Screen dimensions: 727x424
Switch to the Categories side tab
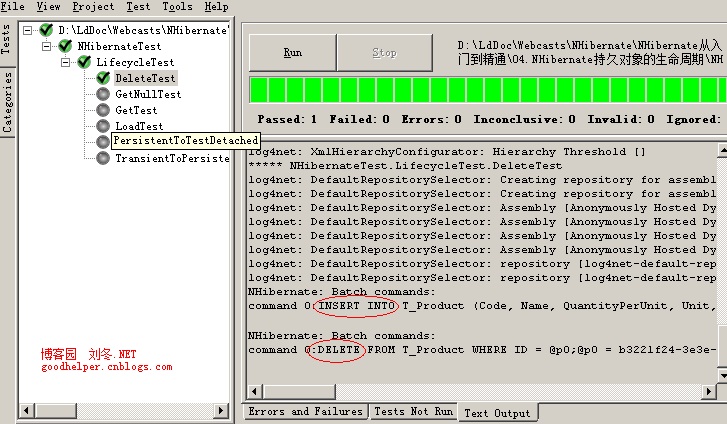6,102
